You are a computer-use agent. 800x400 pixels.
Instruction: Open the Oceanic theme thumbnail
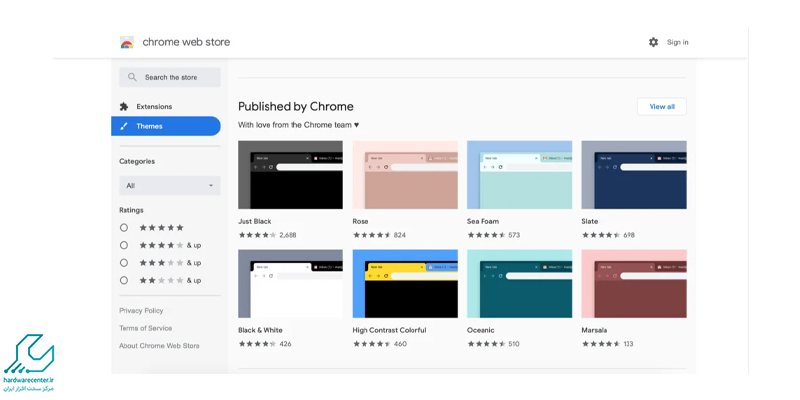coord(519,284)
